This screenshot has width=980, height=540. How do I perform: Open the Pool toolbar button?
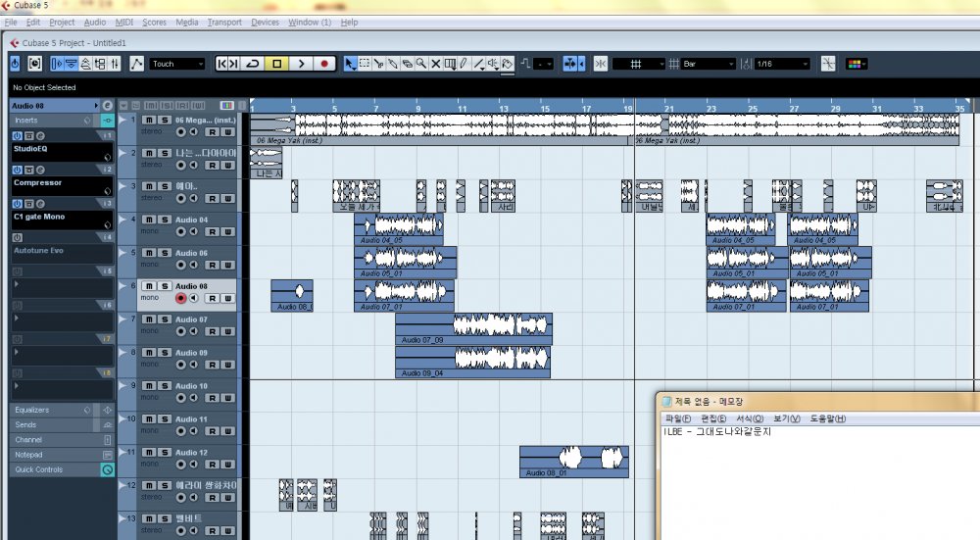pyautogui.click(x=100, y=64)
